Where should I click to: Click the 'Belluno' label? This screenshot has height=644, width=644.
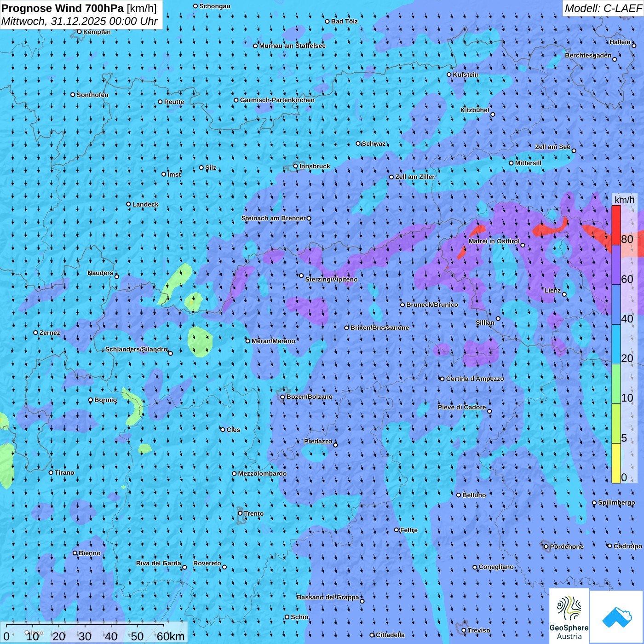click(x=474, y=495)
